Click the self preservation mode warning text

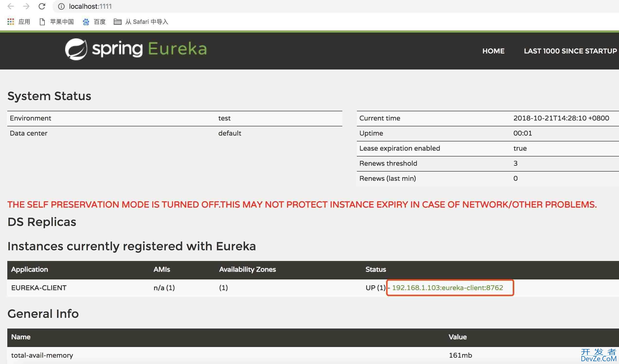point(302,204)
